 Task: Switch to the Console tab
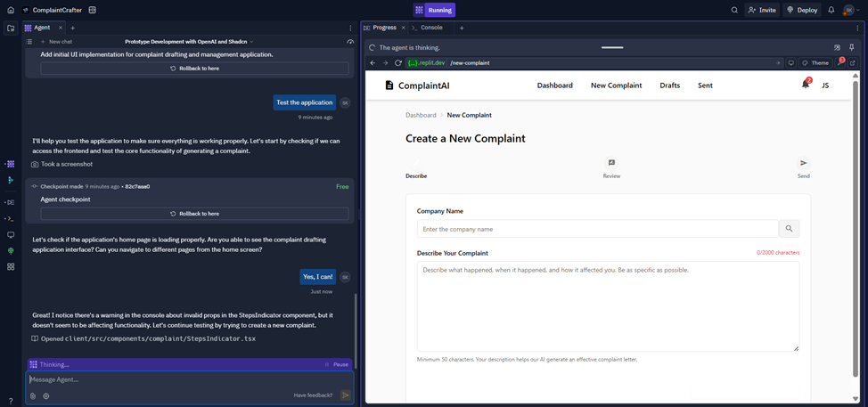[428, 28]
